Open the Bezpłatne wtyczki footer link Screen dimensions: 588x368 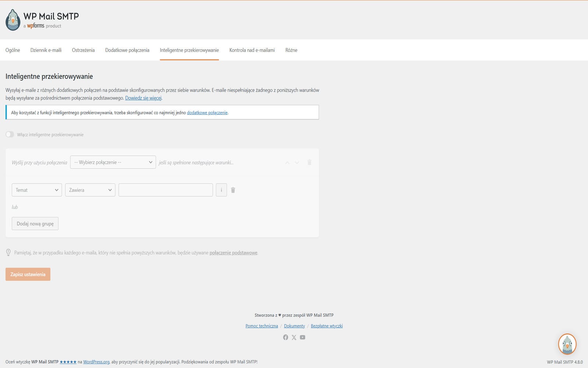(x=327, y=326)
